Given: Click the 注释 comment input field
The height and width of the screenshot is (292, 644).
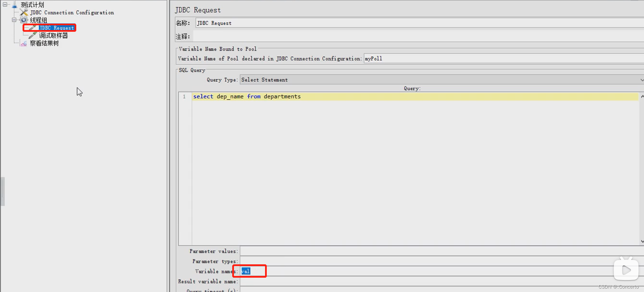Looking at the screenshot, I should (x=419, y=36).
